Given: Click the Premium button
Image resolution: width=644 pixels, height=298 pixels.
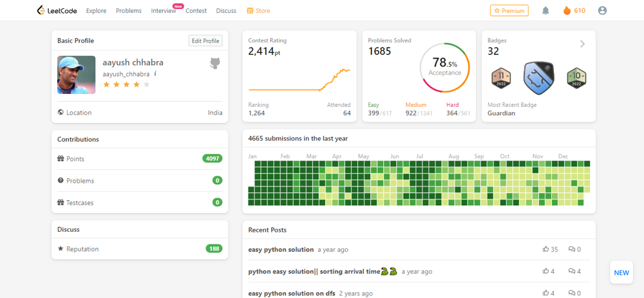Looking at the screenshot, I should click(x=509, y=10).
